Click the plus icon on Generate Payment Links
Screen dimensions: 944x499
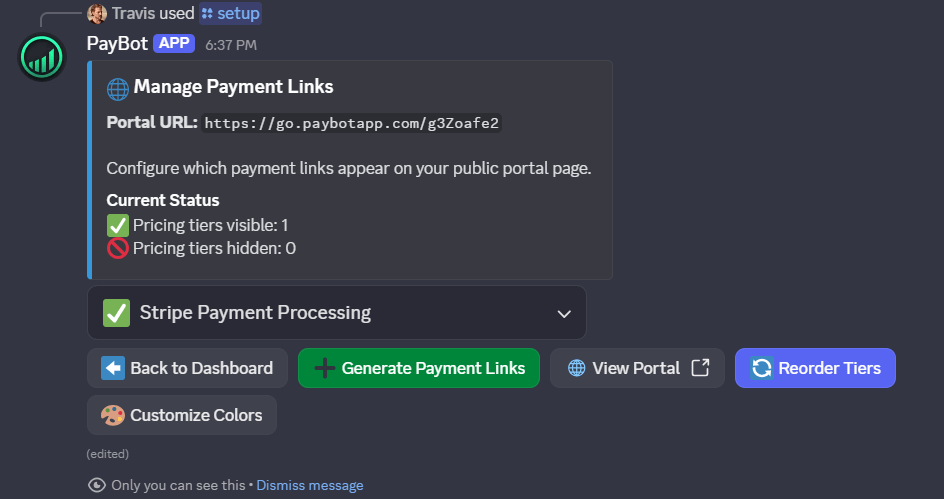(x=324, y=368)
